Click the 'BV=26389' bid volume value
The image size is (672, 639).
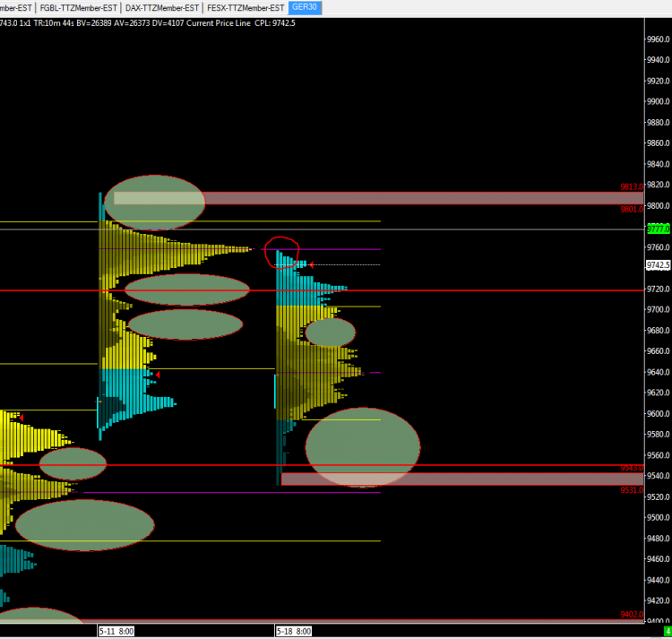[93, 23]
